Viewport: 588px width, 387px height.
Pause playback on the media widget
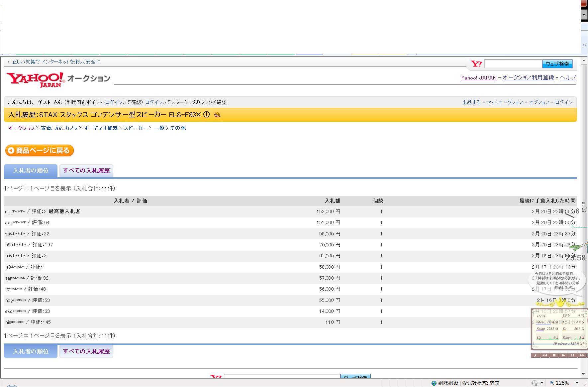pyautogui.click(x=573, y=355)
